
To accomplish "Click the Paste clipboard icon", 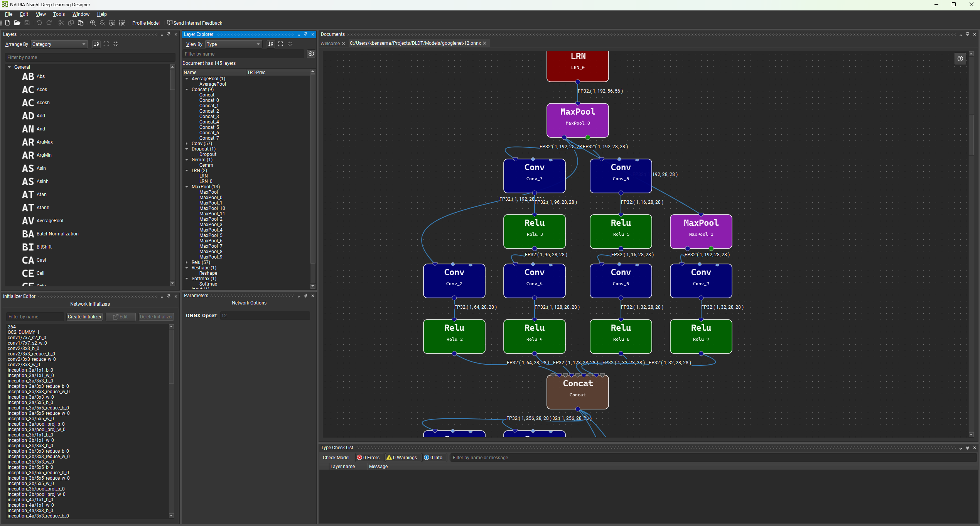I will pos(81,23).
